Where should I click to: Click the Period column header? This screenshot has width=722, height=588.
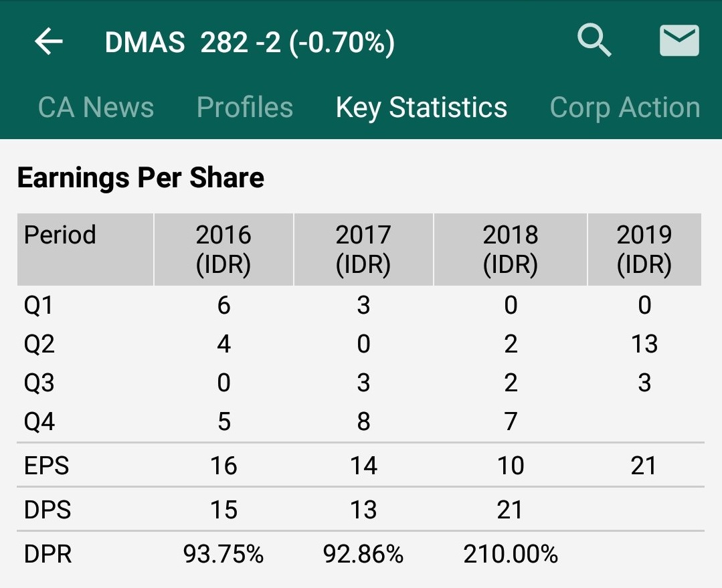coord(60,235)
